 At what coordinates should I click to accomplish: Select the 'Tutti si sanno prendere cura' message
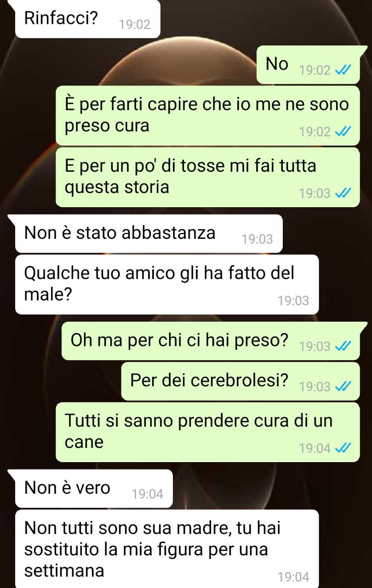coord(207,432)
